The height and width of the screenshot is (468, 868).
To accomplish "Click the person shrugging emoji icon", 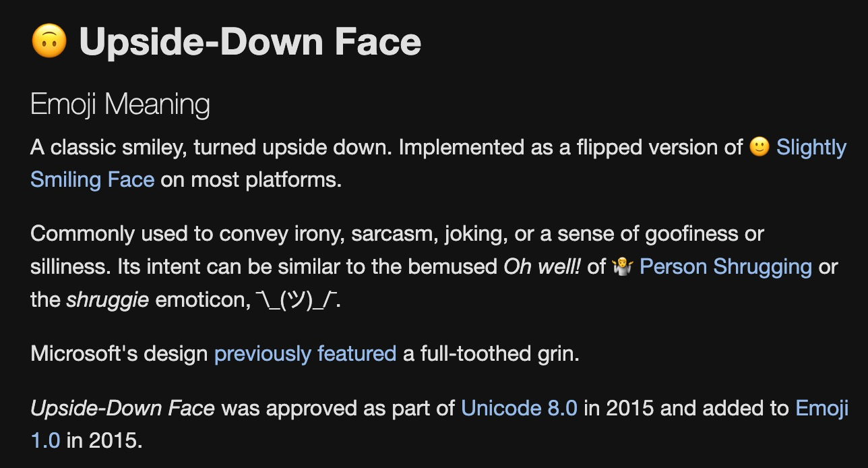I will 621,267.
